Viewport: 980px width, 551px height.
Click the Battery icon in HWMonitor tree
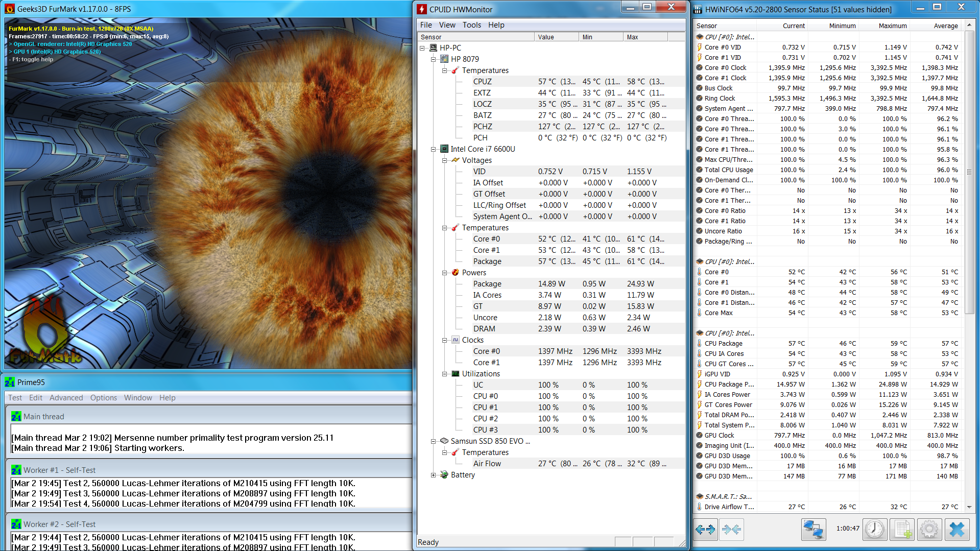444,475
